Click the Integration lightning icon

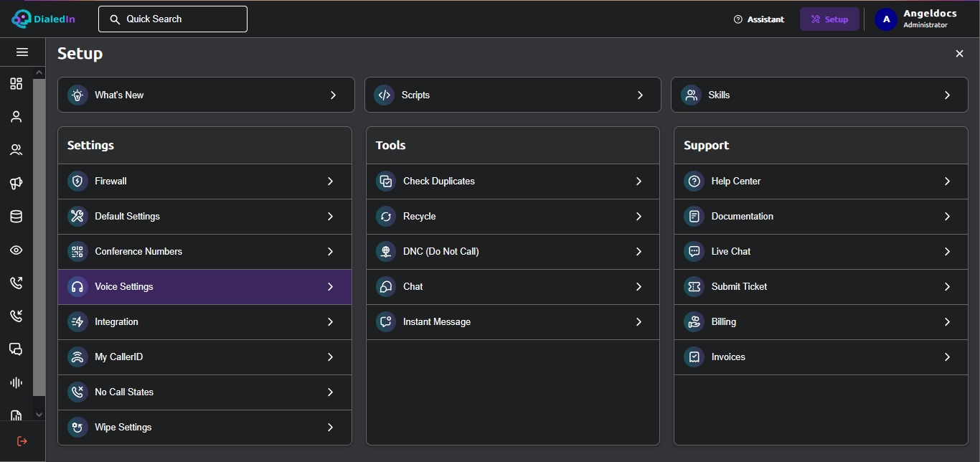click(77, 322)
